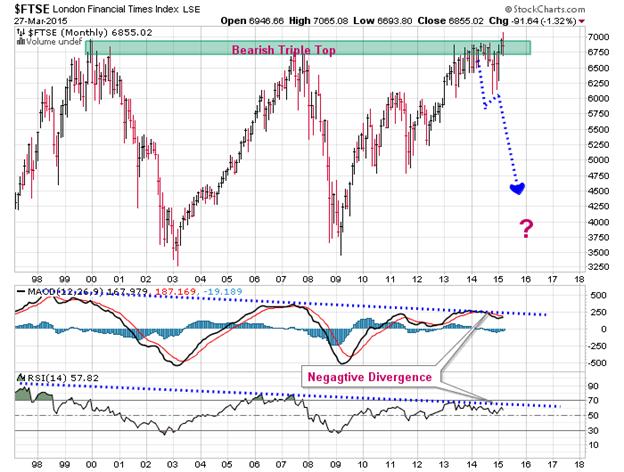Click the Open 6946.66 value
This screenshot has width=624, height=472.
pyautogui.click(x=252, y=21)
